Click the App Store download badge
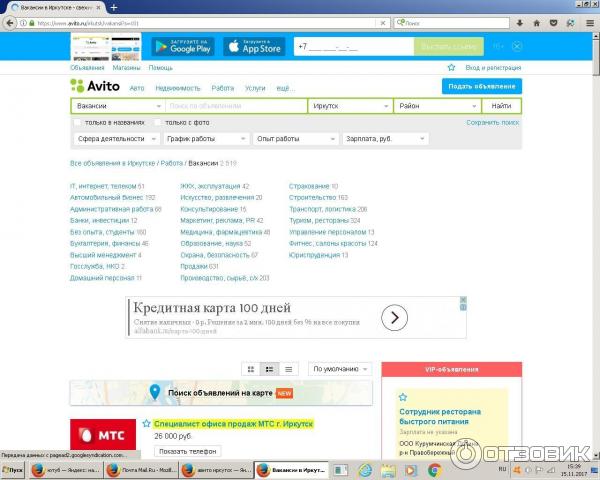 click(254, 46)
